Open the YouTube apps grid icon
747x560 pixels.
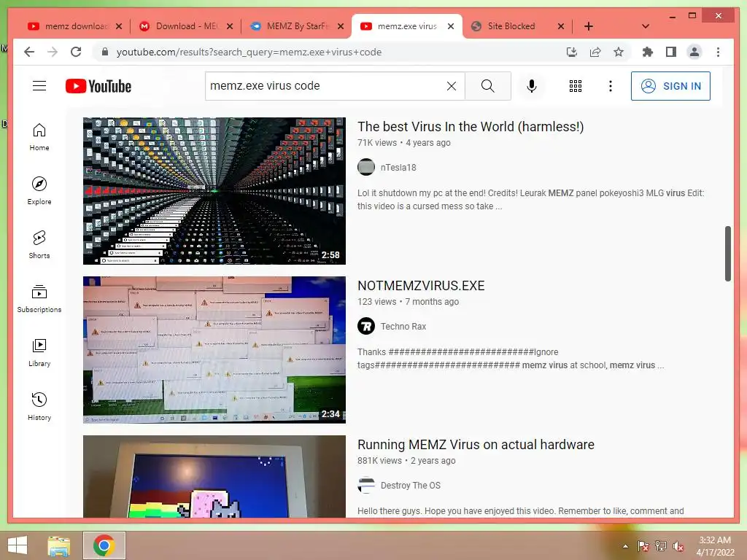576,86
